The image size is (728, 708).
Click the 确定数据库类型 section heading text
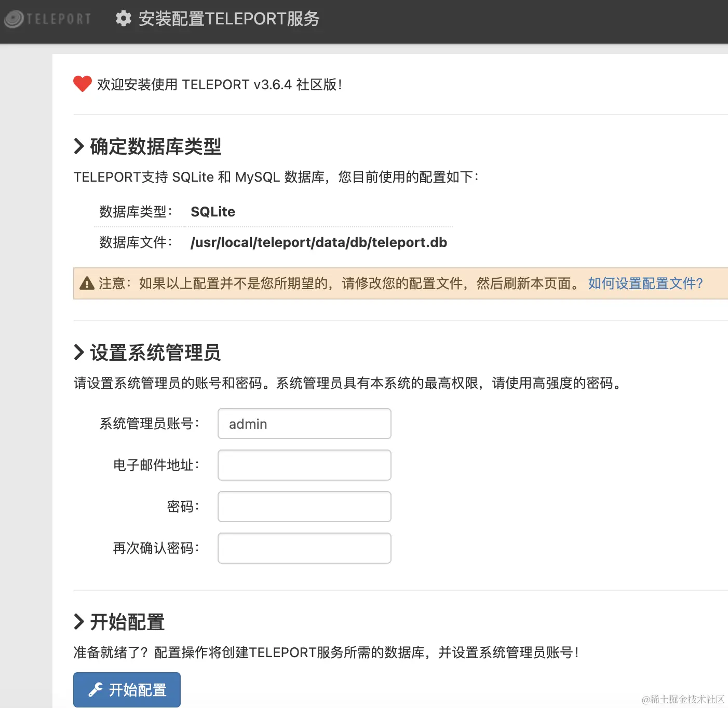(156, 146)
